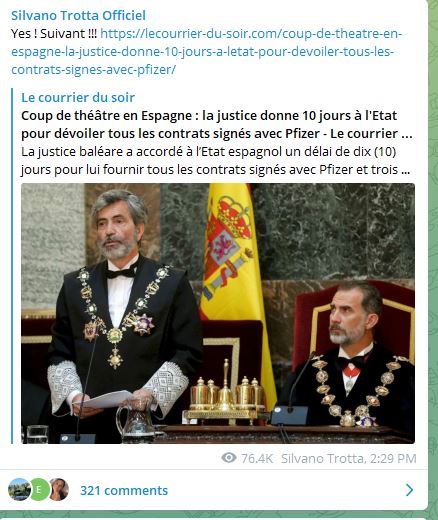Open the 321 comments thread

tap(124, 490)
